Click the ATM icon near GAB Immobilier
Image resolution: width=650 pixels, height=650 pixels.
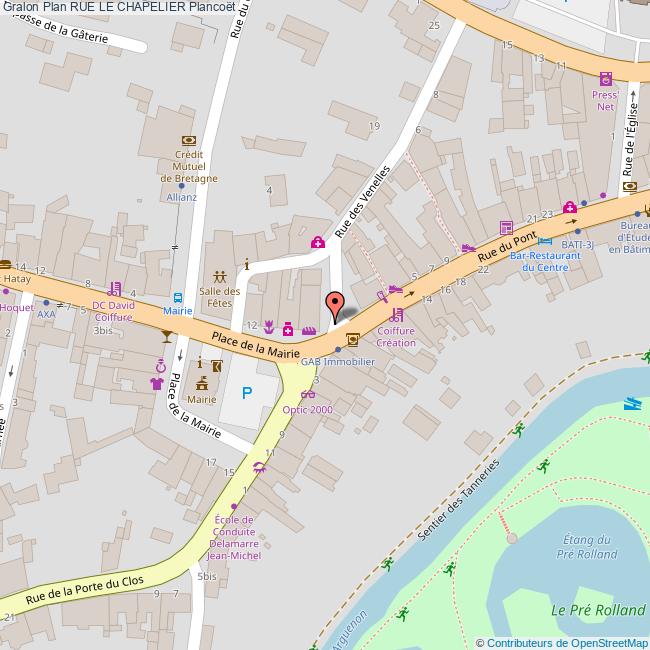tap(353, 340)
